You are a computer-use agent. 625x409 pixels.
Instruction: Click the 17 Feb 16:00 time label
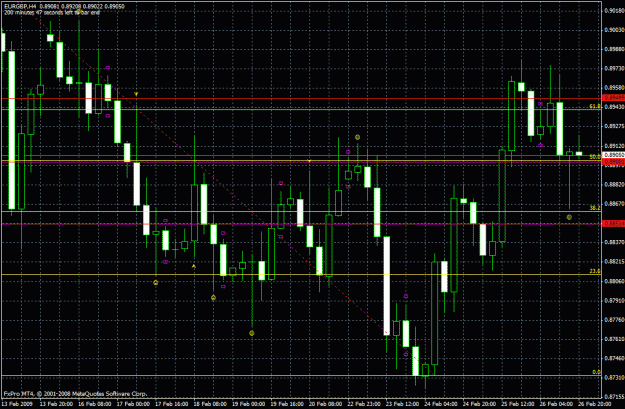172,404
